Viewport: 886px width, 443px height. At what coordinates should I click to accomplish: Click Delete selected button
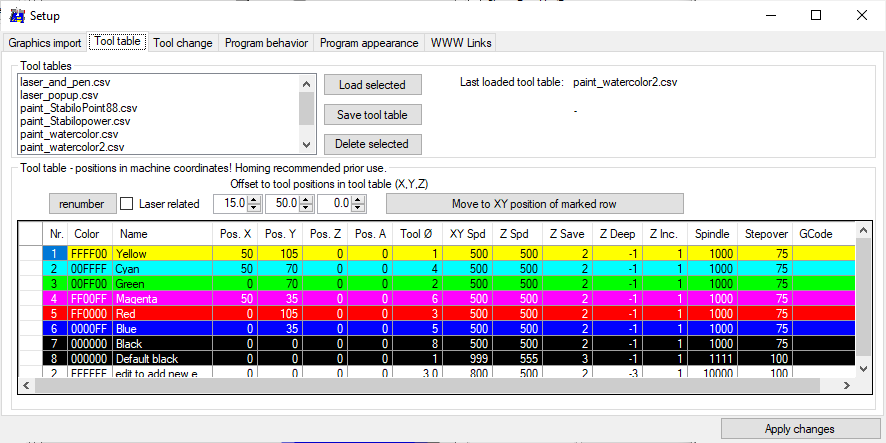coord(372,144)
